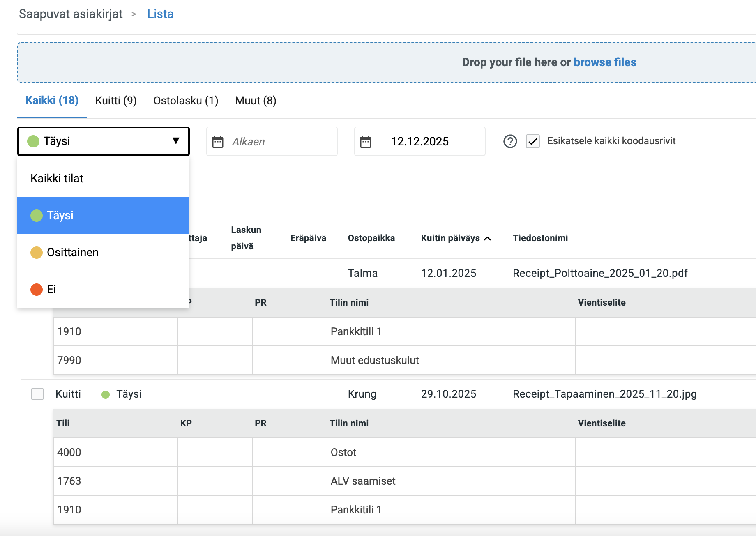Click green status dot on Krung receipt row

(x=106, y=394)
